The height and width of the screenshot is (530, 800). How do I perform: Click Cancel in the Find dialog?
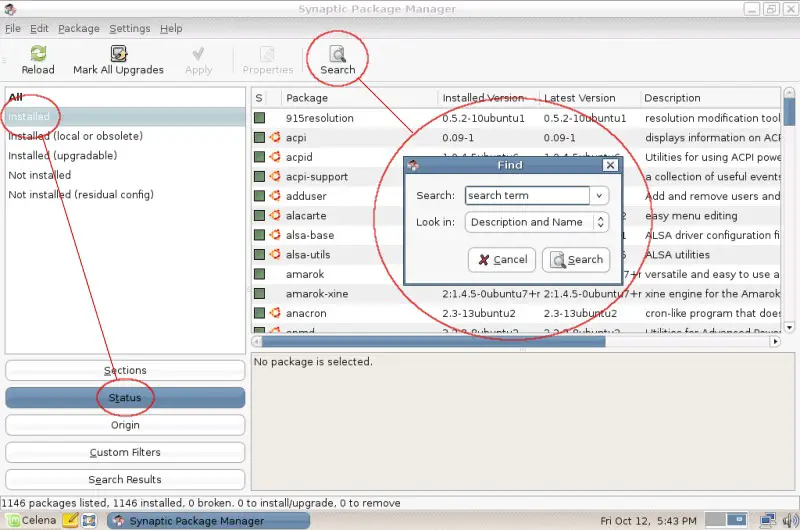(x=502, y=260)
